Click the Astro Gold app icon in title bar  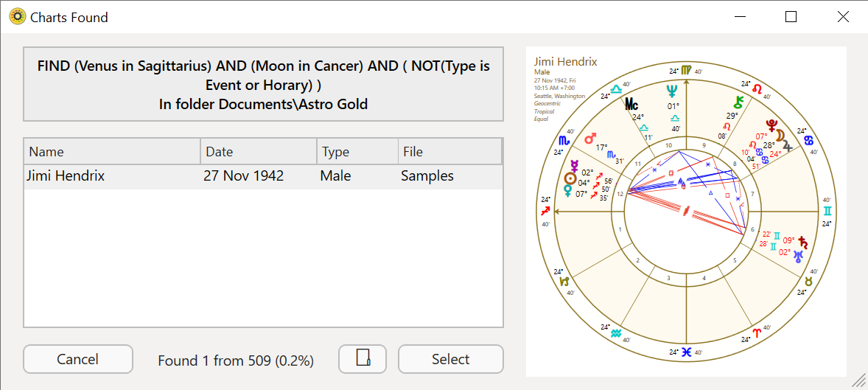[x=18, y=17]
